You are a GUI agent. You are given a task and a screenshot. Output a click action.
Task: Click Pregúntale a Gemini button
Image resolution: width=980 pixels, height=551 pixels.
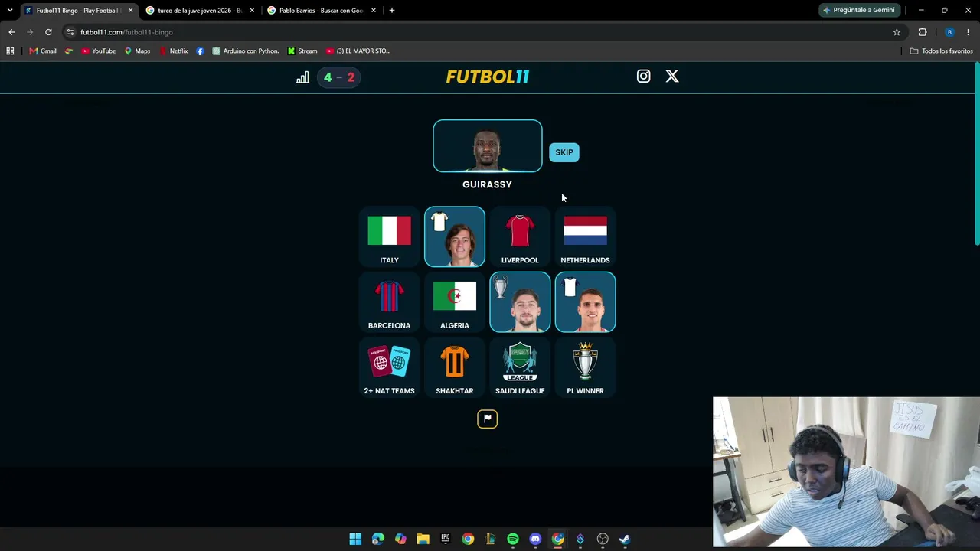tap(858, 11)
